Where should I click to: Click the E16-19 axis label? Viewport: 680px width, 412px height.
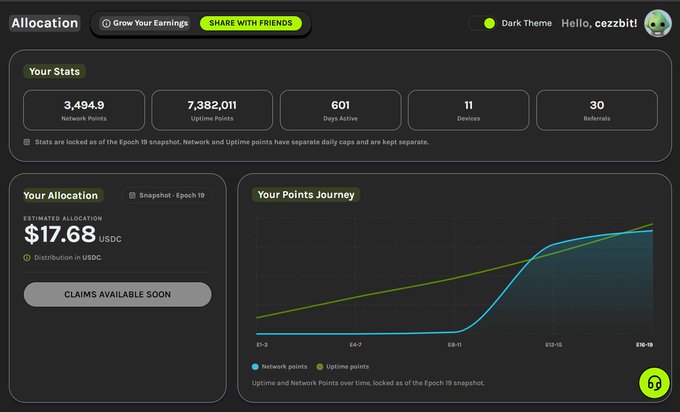pyautogui.click(x=644, y=345)
